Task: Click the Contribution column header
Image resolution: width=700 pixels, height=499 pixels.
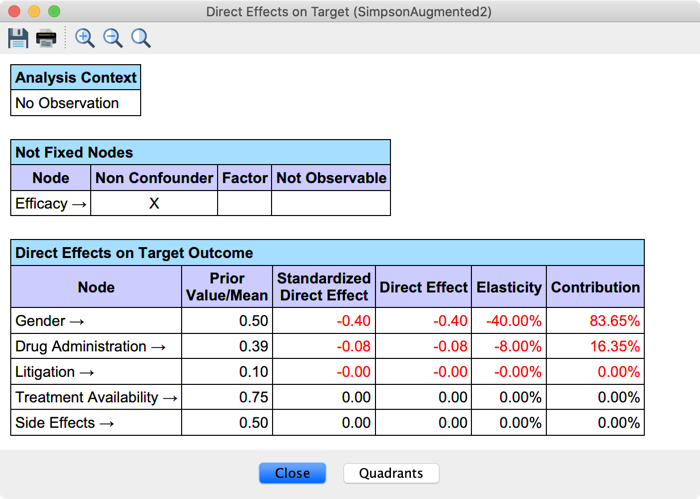Action: click(595, 287)
